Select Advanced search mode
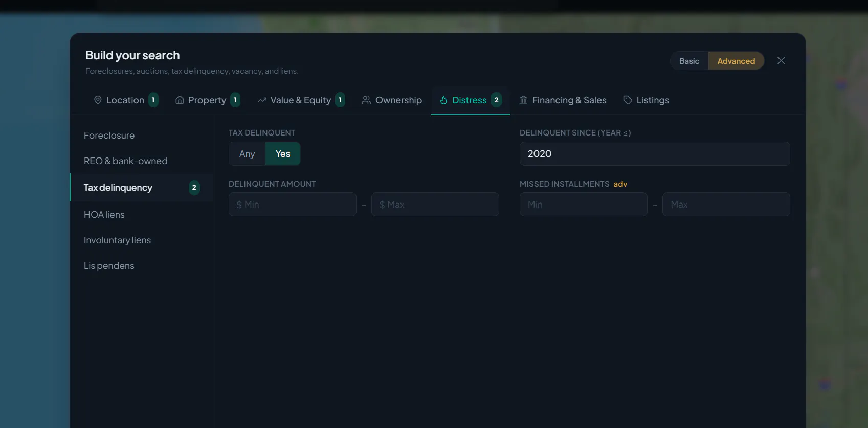This screenshot has height=428, width=868. coord(736,61)
